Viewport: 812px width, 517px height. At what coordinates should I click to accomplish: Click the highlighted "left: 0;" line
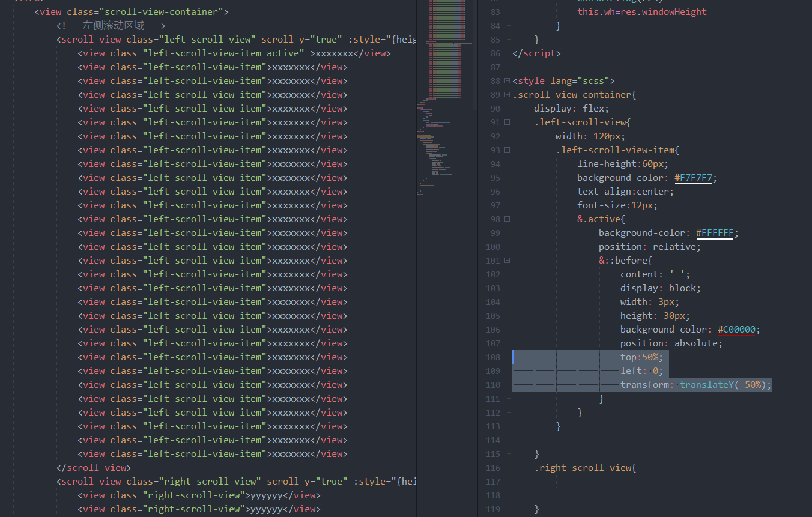pyautogui.click(x=642, y=371)
